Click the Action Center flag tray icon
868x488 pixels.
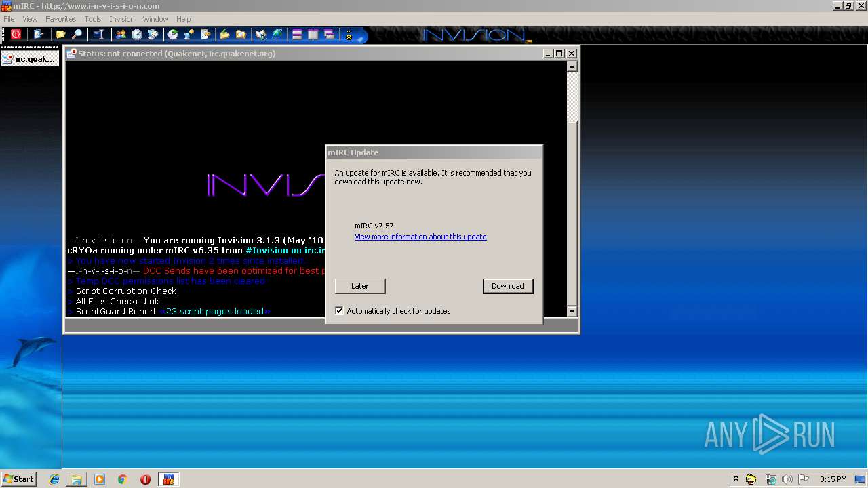804,479
